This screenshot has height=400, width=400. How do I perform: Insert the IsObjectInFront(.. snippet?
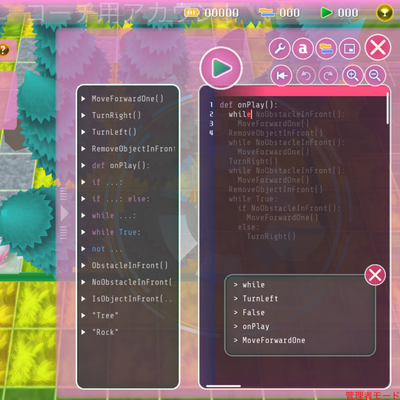pyautogui.click(x=132, y=299)
